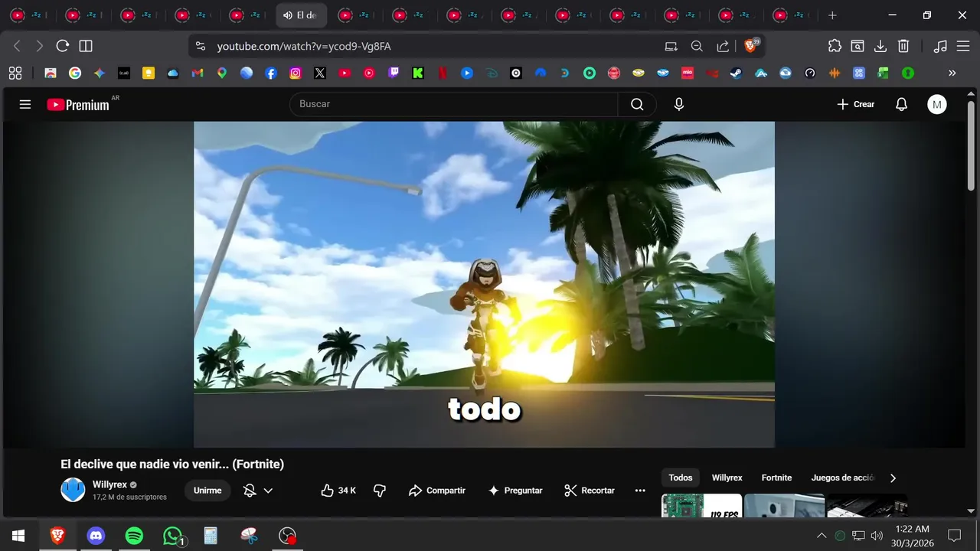Screen dimensions: 980x551
Task: Open the Excel bookmark icon
Action: coord(884,73)
